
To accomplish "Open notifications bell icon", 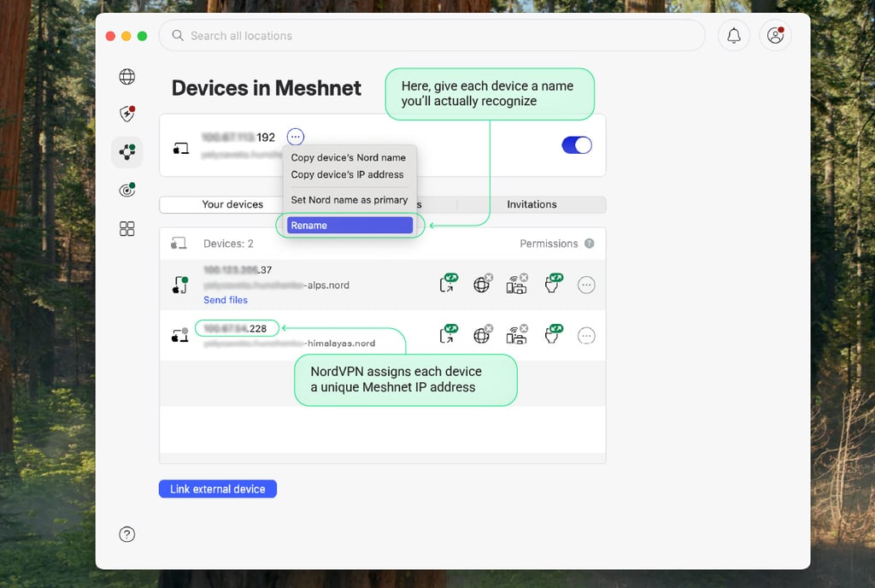I will tap(734, 36).
